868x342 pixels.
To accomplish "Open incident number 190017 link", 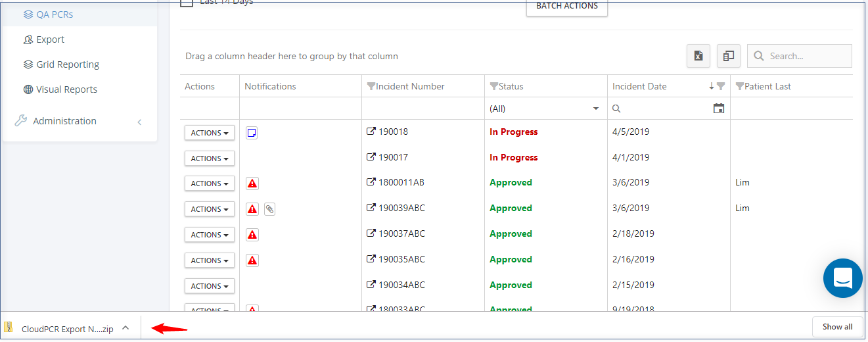I will [393, 157].
